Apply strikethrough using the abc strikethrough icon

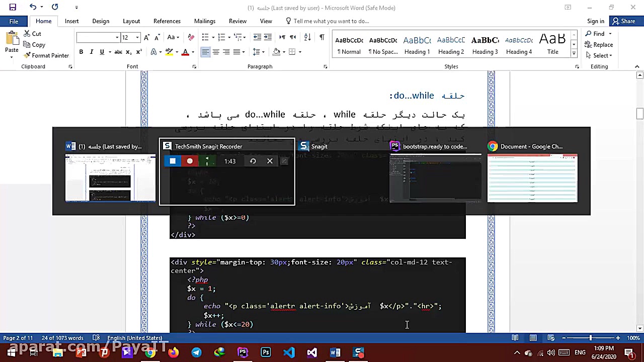(x=119, y=52)
